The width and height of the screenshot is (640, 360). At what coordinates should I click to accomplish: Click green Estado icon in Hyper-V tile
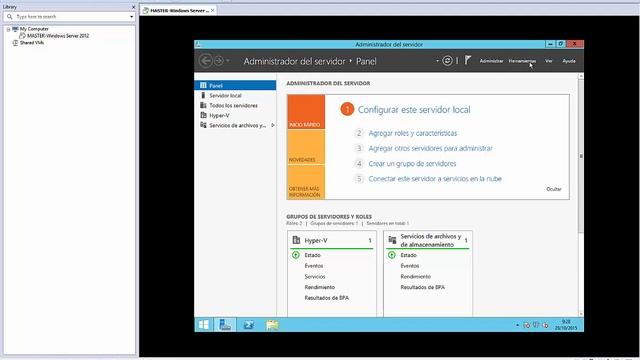tap(296, 255)
